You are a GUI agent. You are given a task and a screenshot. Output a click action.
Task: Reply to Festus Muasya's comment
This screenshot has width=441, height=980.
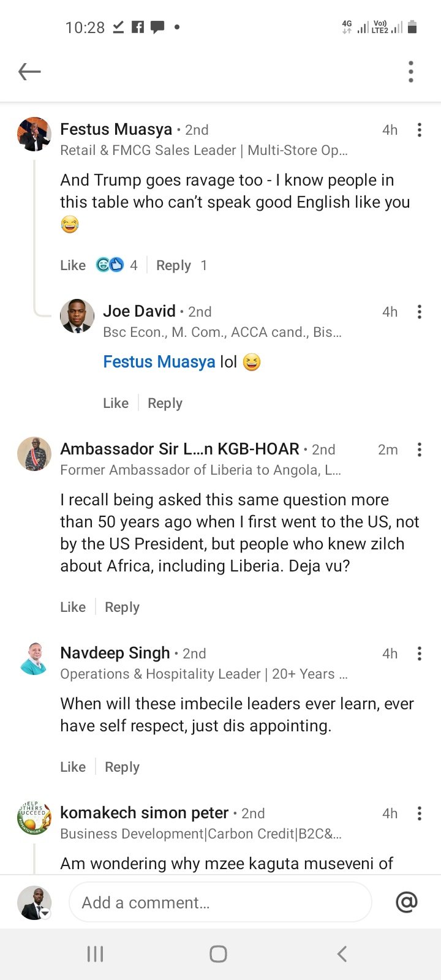[173, 265]
